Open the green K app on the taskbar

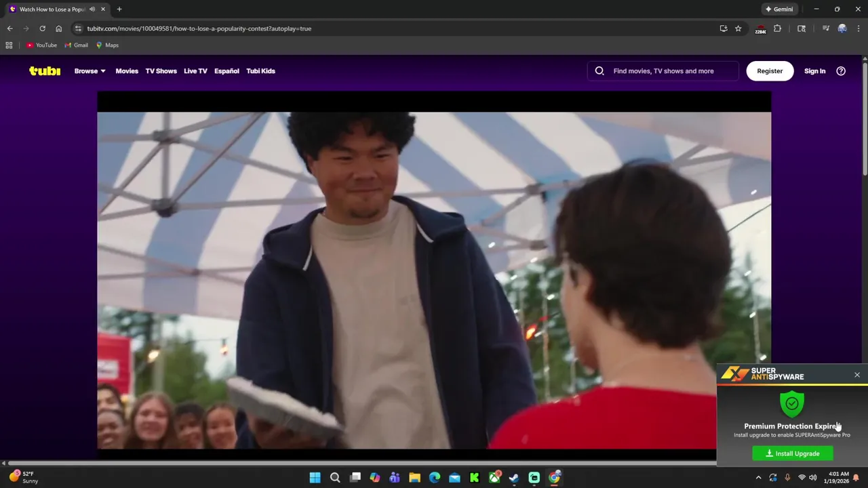click(475, 478)
